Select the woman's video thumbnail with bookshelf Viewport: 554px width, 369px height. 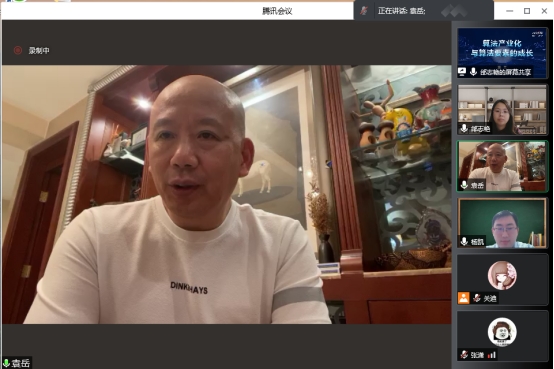[502, 110]
